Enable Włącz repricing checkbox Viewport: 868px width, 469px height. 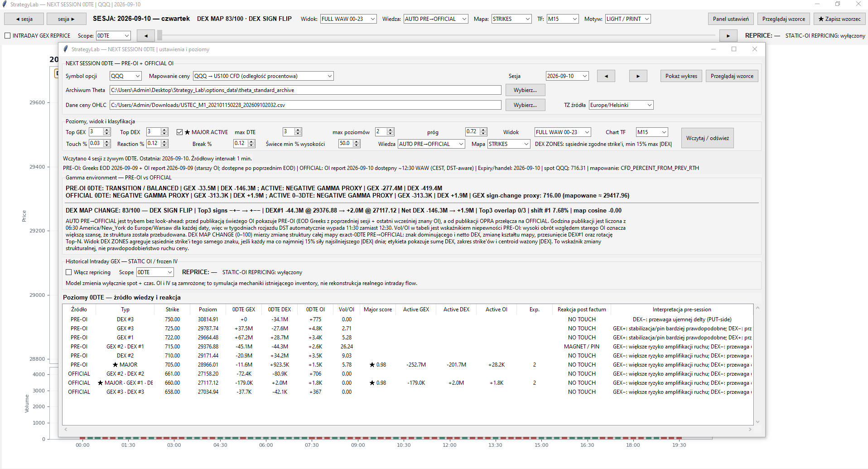point(69,272)
